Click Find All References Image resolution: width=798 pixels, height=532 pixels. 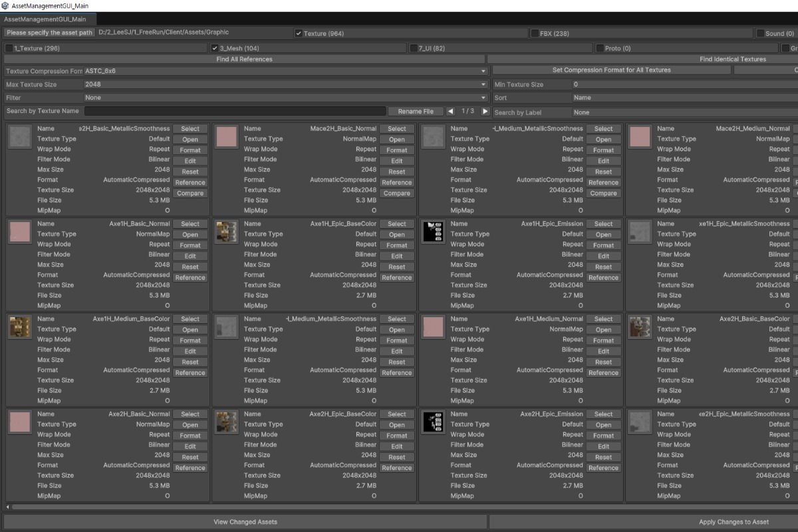pyautogui.click(x=244, y=59)
